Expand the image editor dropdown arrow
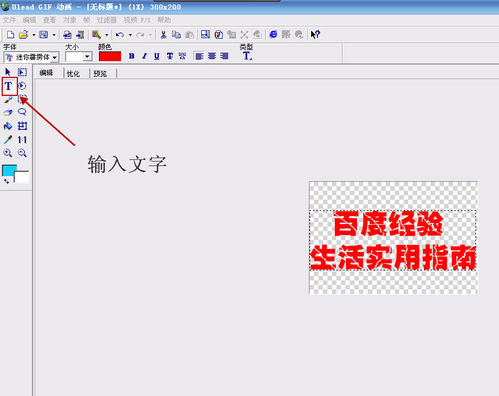Image resolution: width=499 pixels, height=396 pixels. pos(107,35)
